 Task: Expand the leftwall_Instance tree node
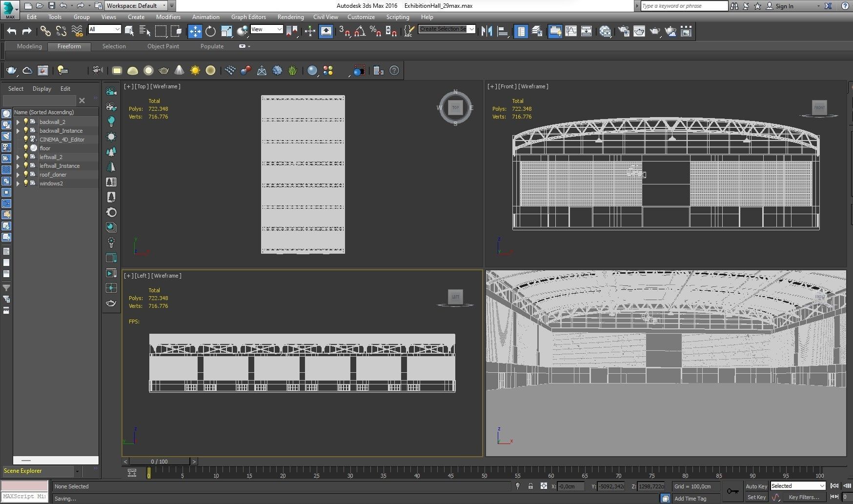click(x=18, y=166)
